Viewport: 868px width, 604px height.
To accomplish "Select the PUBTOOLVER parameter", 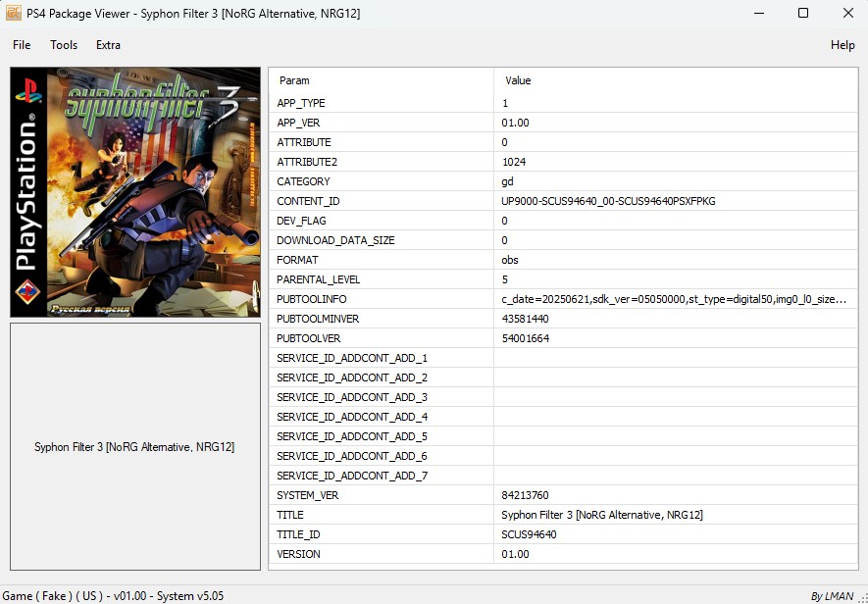I will coord(309,338).
